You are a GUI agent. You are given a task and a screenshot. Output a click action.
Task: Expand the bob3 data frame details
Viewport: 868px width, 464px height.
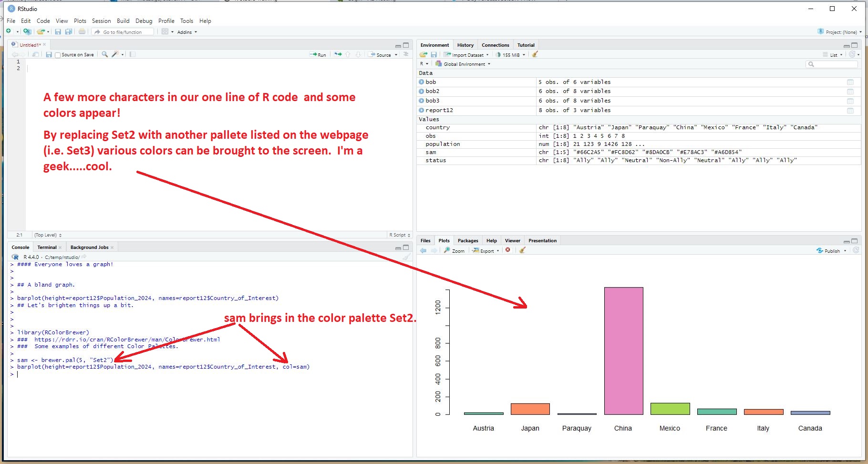(x=422, y=101)
